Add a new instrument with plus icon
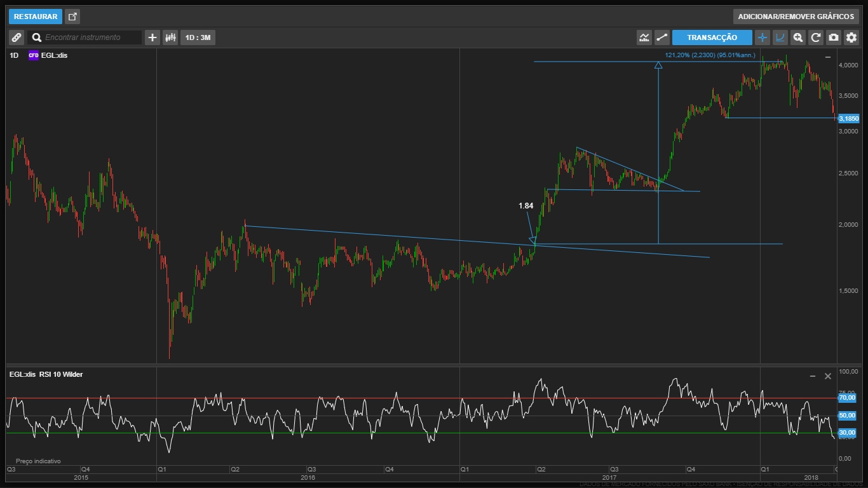Image resolution: width=868 pixels, height=488 pixels. [152, 37]
